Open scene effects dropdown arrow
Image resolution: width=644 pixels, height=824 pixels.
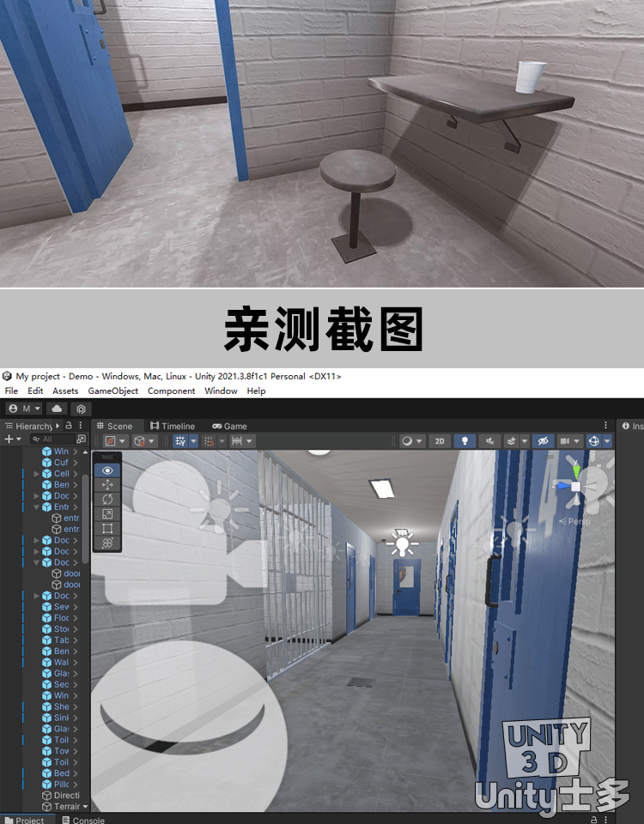click(524, 441)
